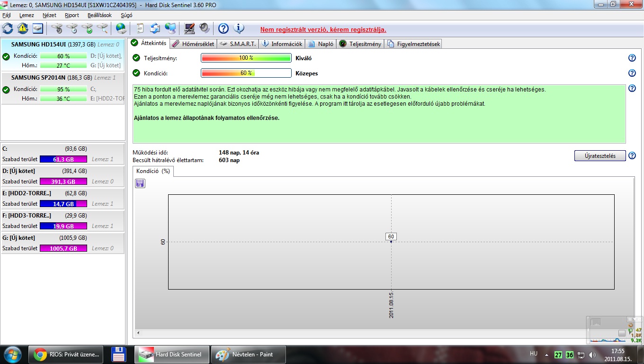
Task: Click the refresh disk data toolbar icon
Action: tap(8, 28)
